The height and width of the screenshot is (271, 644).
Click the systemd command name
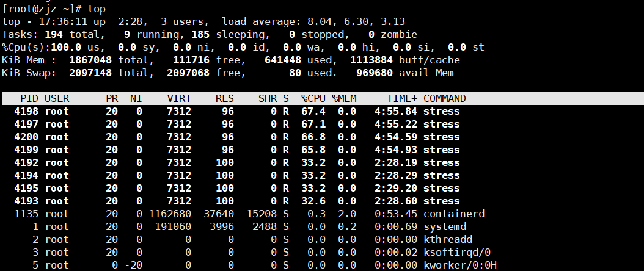pos(445,226)
